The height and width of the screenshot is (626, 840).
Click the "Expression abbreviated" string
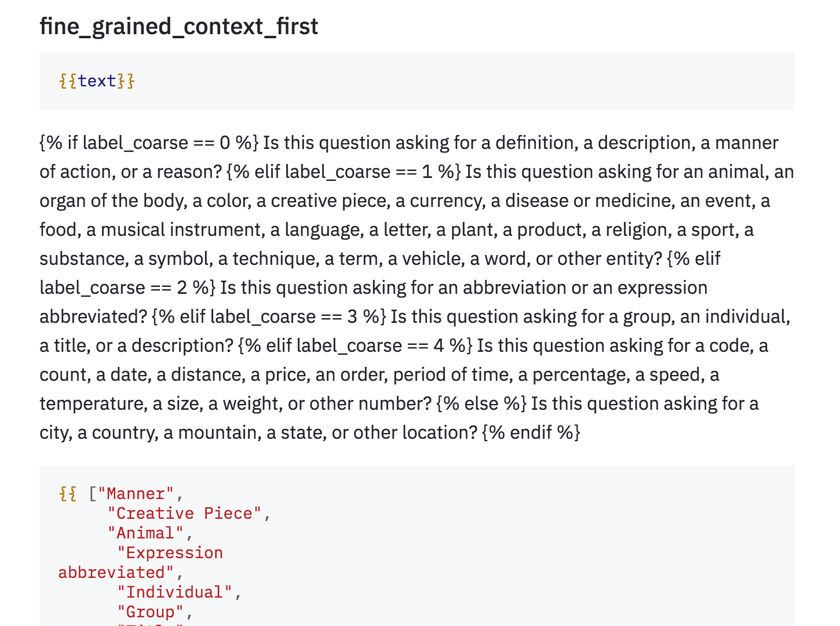(x=141, y=563)
